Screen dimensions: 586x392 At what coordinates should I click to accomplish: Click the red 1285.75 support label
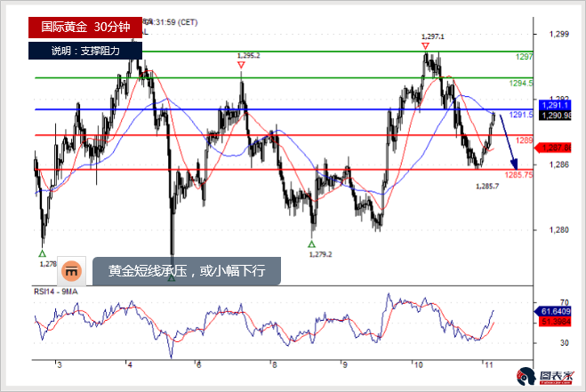[518, 175]
